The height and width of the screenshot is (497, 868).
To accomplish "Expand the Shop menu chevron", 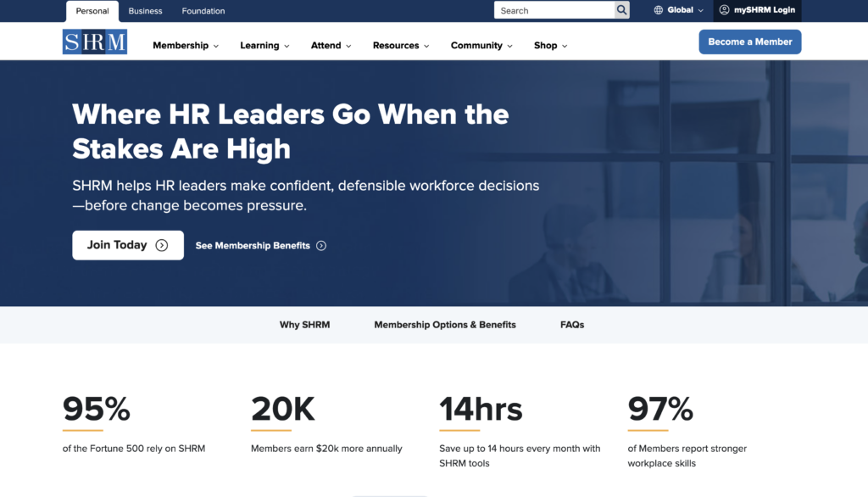I will coord(565,46).
